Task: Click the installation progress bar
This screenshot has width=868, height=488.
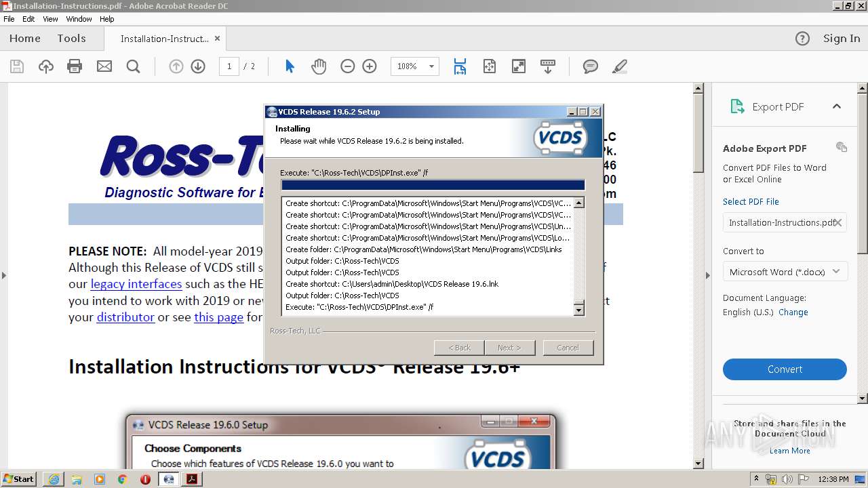Action: pyautogui.click(x=433, y=185)
